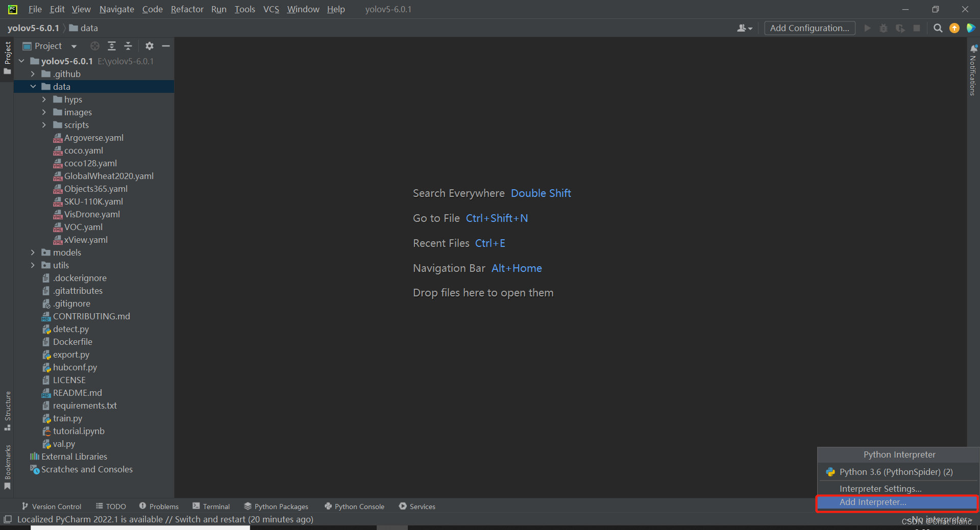Click data breadcrumb in navigation bar

coord(84,28)
